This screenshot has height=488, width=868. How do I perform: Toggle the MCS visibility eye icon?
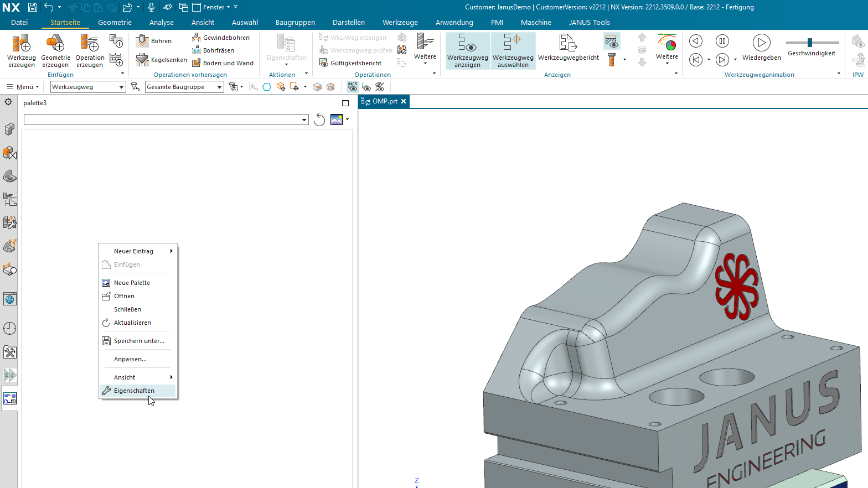click(x=353, y=87)
